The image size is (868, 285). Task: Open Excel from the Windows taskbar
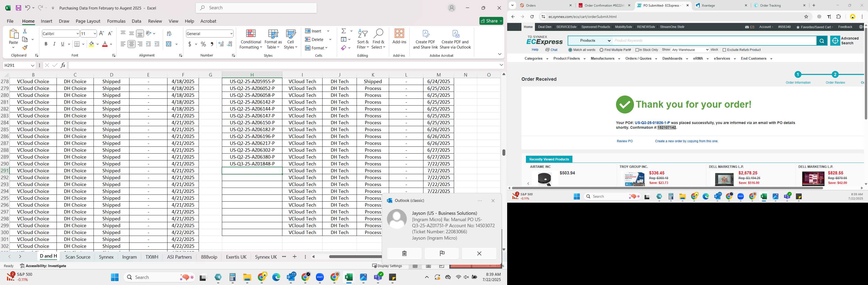(348, 277)
